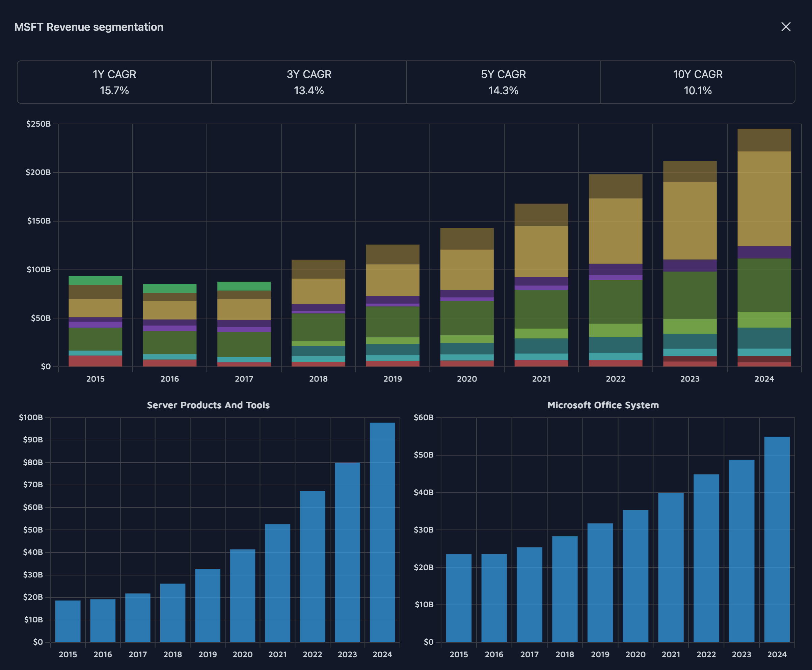Click the 2015 stacked revenue bar
This screenshot has height=670, width=812.
coord(95,321)
